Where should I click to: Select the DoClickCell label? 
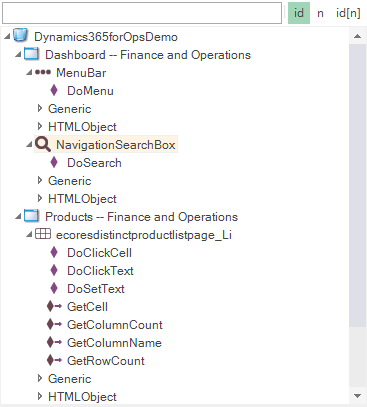click(x=100, y=253)
